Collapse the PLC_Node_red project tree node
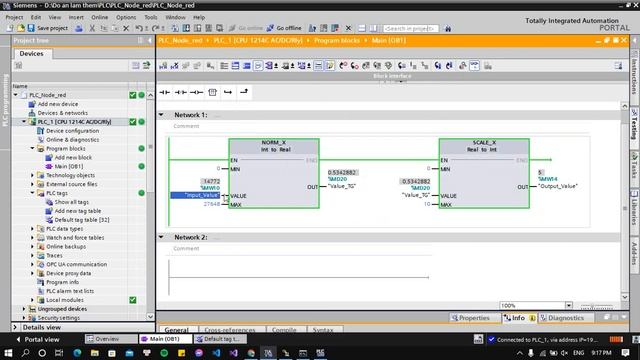Viewport: 640px width, 360px height. pos(16,95)
